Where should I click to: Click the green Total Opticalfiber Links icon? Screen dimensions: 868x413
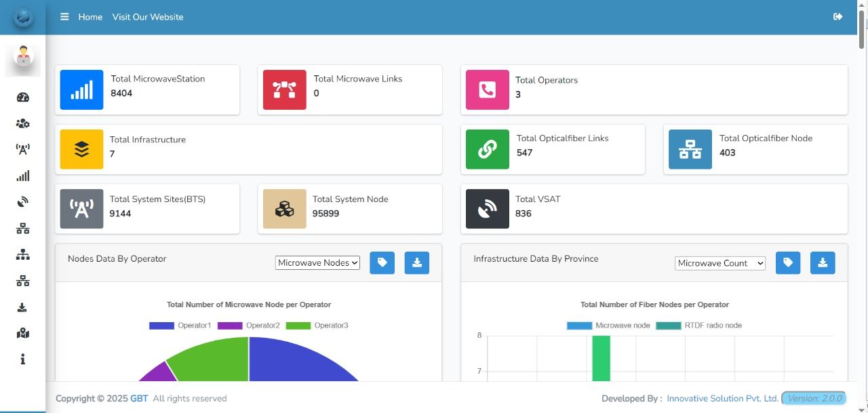[x=488, y=149]
